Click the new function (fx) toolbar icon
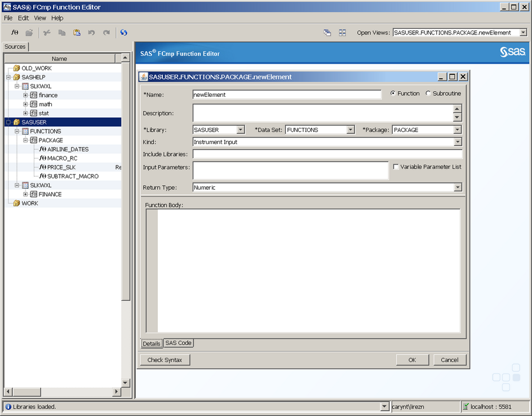 point(15,33)
